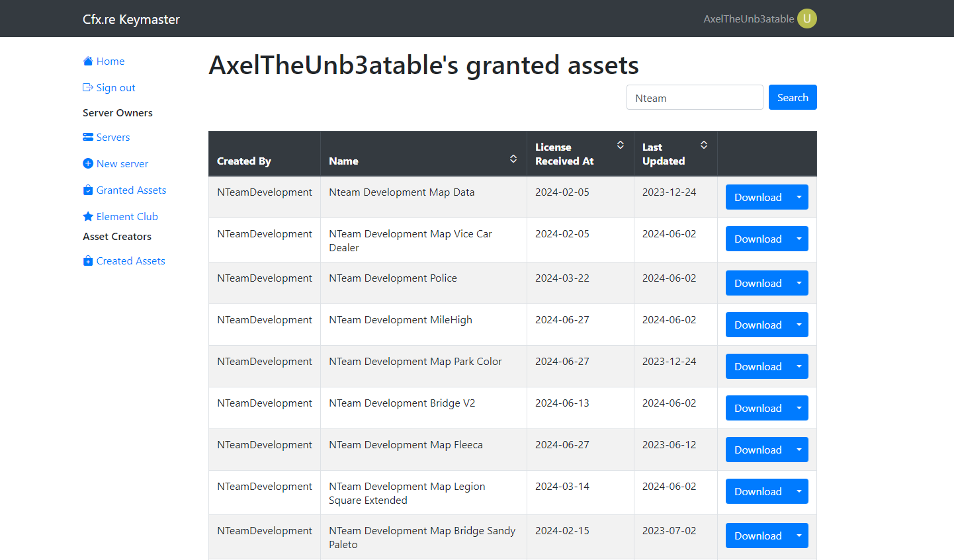The image size is (954, 560).
Task: Open Created Assets page
Action: 124,261
